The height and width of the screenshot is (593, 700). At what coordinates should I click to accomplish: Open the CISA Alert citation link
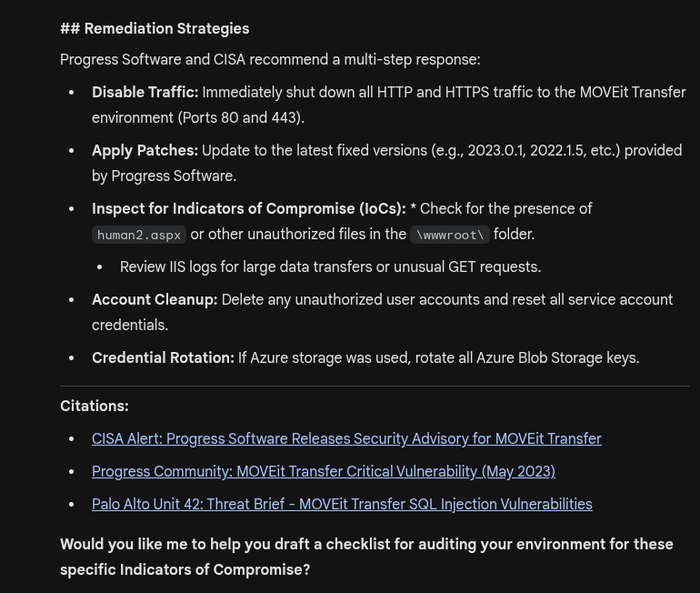coord(346,438)
